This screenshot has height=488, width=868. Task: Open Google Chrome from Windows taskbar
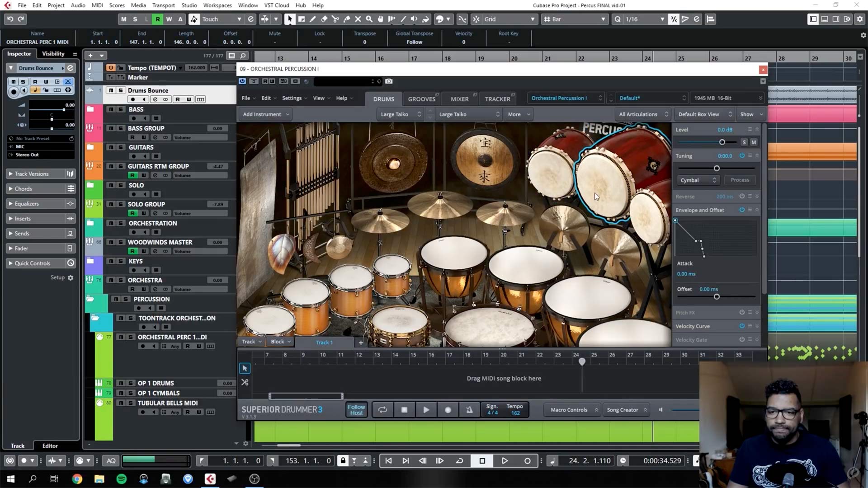[x=77, y=479]
